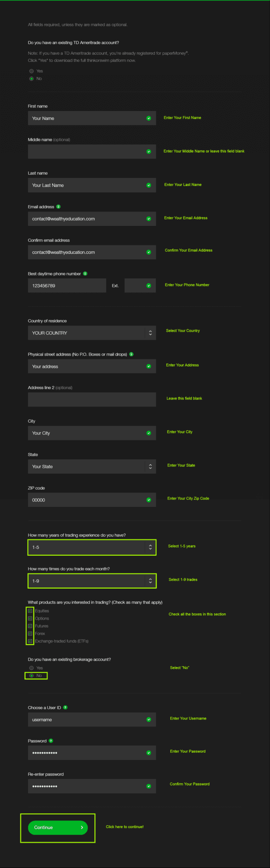Click the green checkmark in the Re-enter password field
270x868 pixels.
149,786
